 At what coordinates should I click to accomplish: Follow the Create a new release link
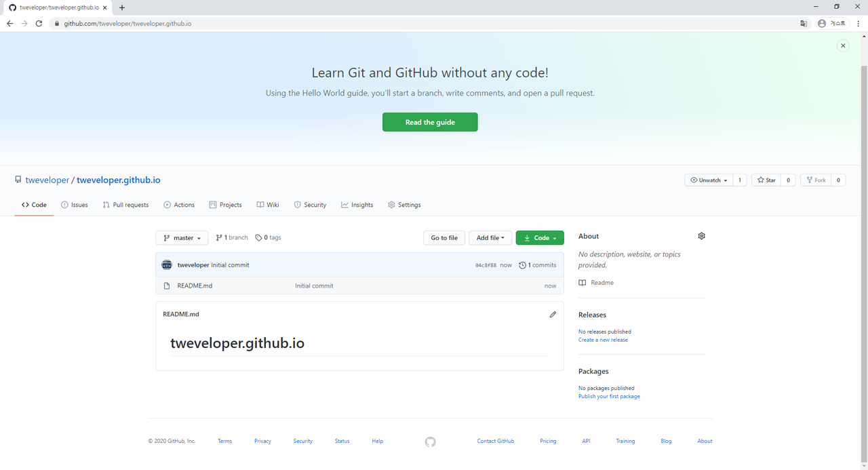[x=603, y=340]
